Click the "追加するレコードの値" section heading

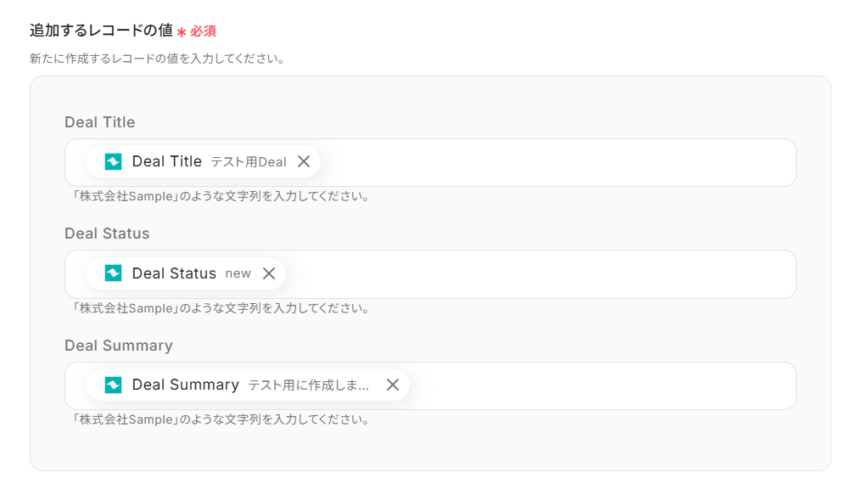(x=101, y=31)
